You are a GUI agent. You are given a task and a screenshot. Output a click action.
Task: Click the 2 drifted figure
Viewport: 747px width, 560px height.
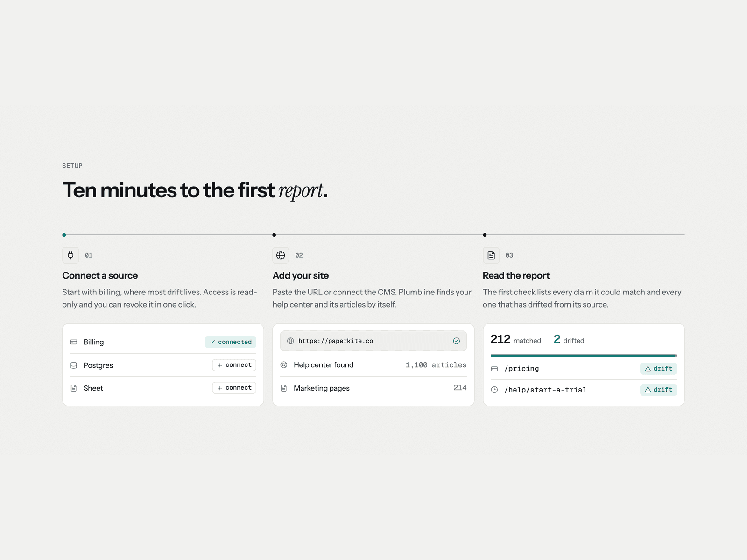tap(569, 339)
